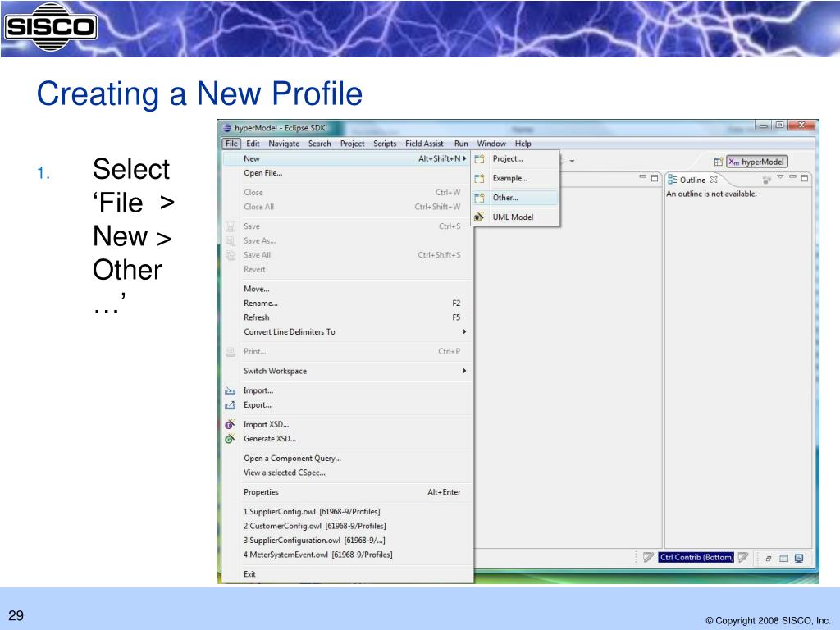Viewport: 840px width, 630px height.
Task: Expand the toolbar dropdown arrow beside New submenu
Action: coord(572,161)
